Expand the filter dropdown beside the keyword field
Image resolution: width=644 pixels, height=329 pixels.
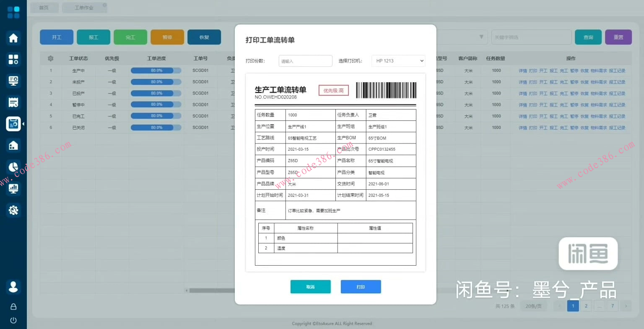480,37
